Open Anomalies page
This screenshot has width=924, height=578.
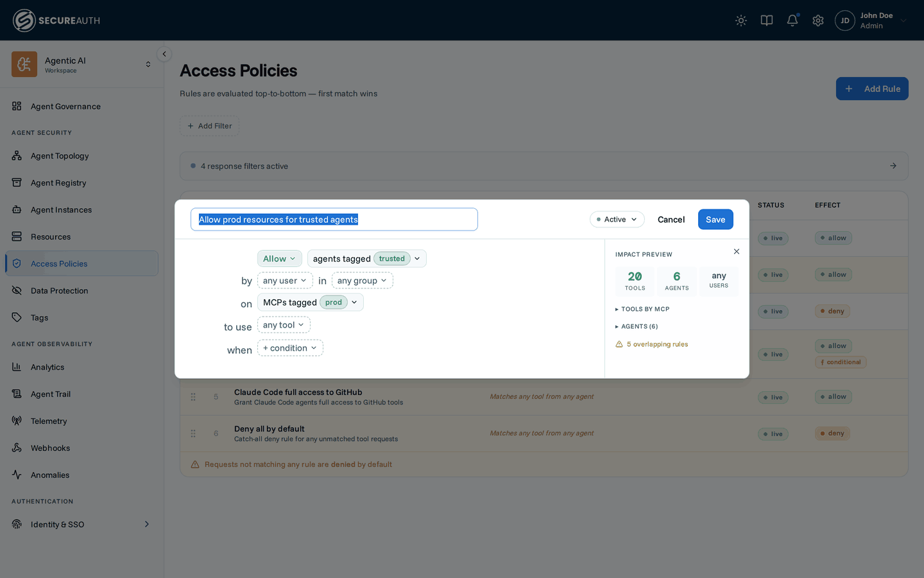(82, 475)
